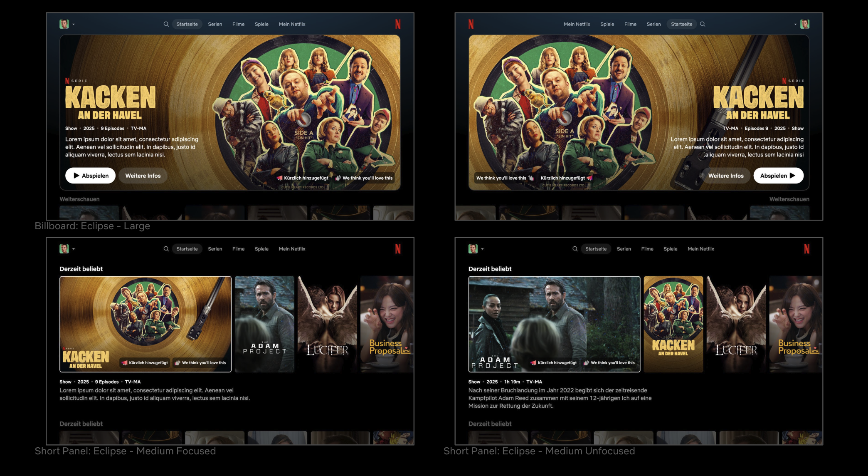868x476 pixels.
Task: Open Mein Netflix in mirrored right-to-left billboard
Action: tap(577, 24)
